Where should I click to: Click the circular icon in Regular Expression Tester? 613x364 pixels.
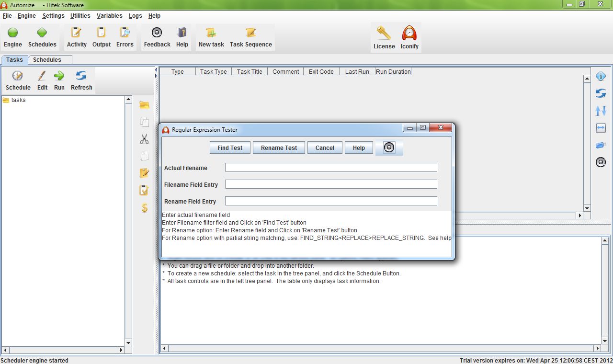click(389, 148)
